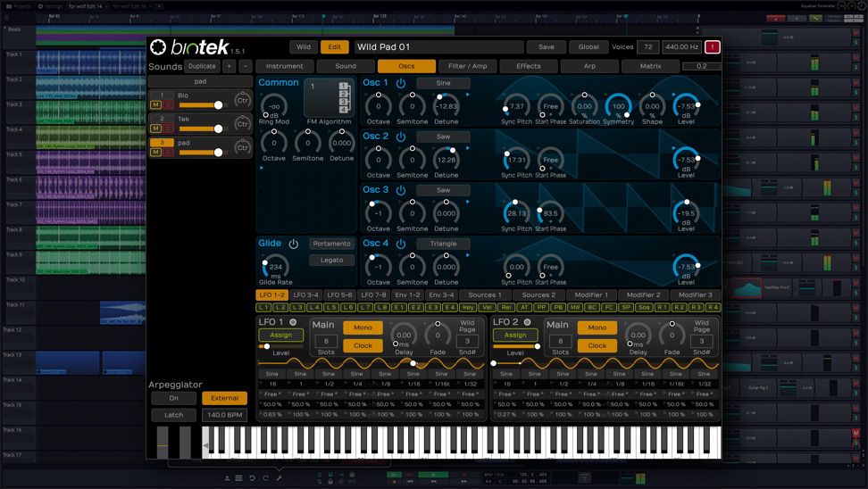Click the LFO 1 Assign button
868x489 pixels.
pyautogui.click(x=281, y=336)
